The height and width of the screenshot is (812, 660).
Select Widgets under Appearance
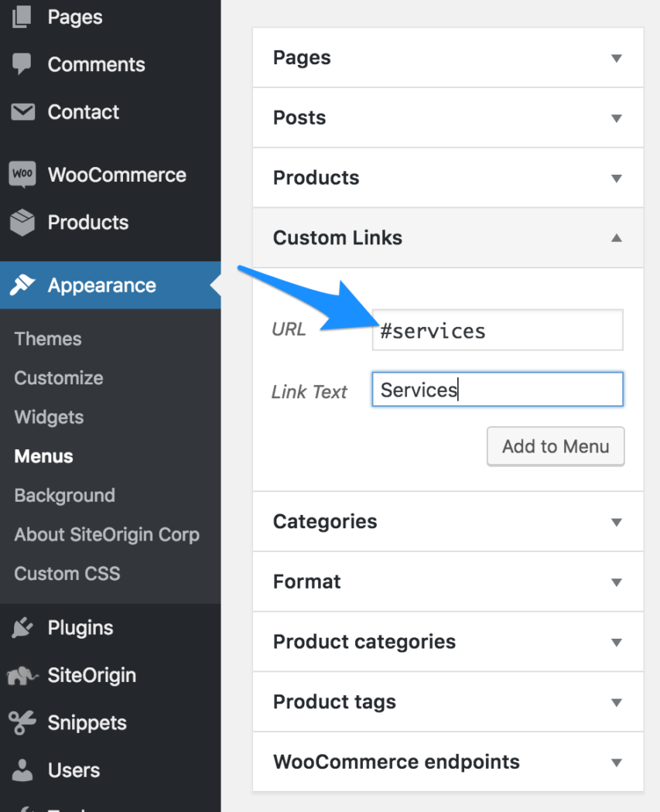[48, 417]
